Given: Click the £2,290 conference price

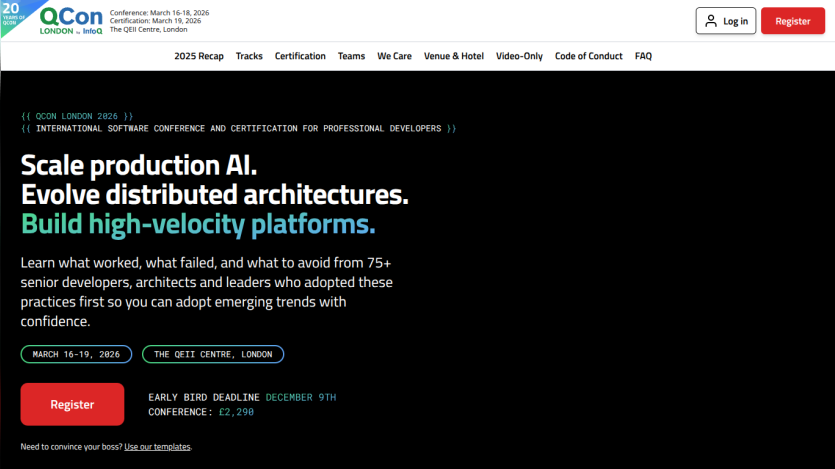Looking at the screenshot, I should (236, 412).
